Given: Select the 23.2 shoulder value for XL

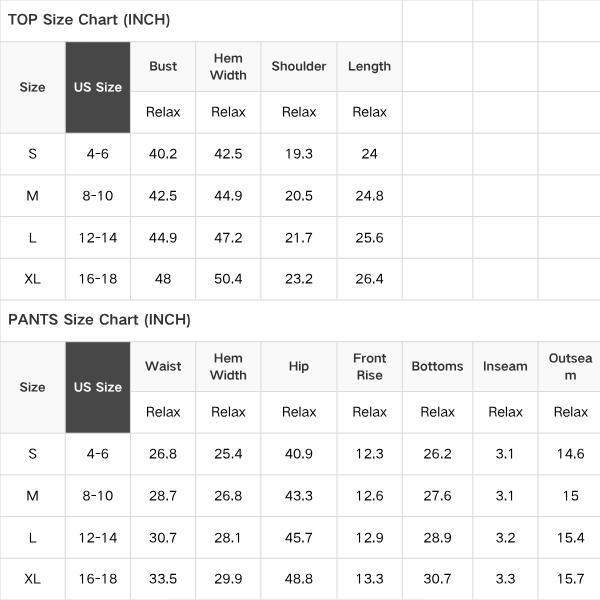Looking at the screenshot, I should (299, 279).
